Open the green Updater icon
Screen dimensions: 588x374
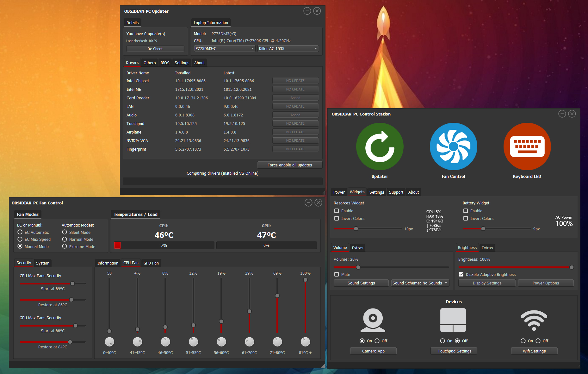coord(380,146)
